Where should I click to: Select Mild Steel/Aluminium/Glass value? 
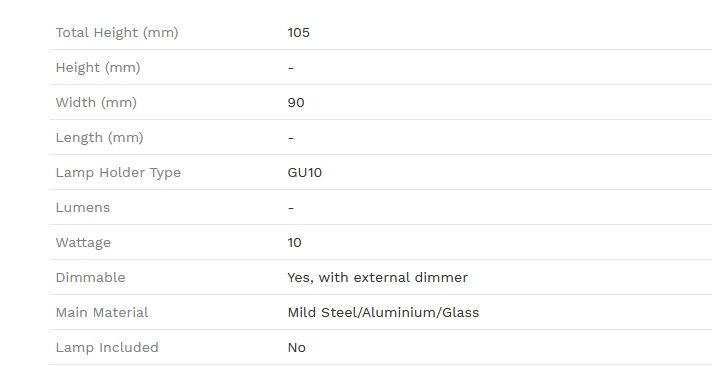click(x=383, y=313)
